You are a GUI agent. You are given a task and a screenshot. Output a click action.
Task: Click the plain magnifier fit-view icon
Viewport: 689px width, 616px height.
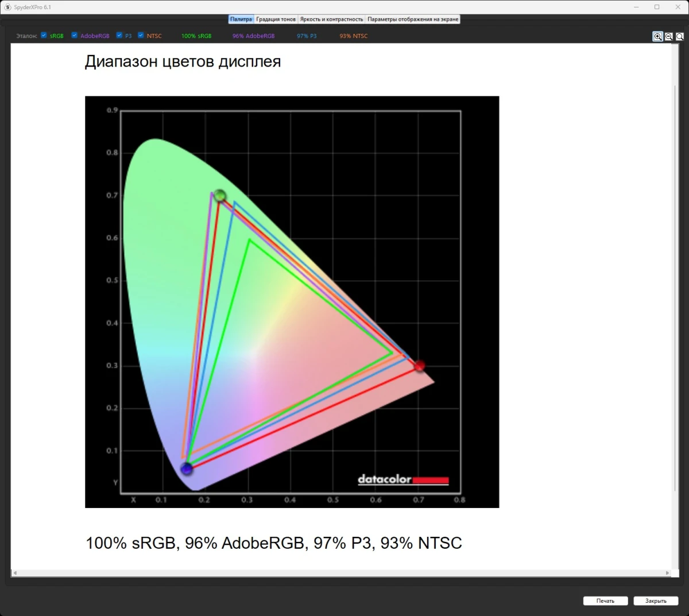(x=680, y=36)
